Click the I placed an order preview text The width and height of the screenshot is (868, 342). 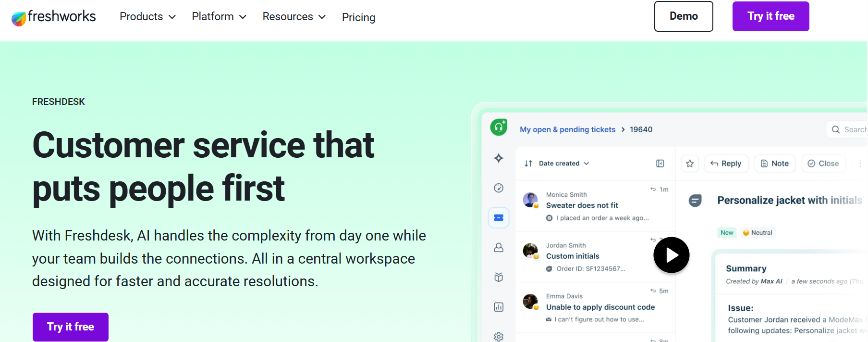[603, 218]
